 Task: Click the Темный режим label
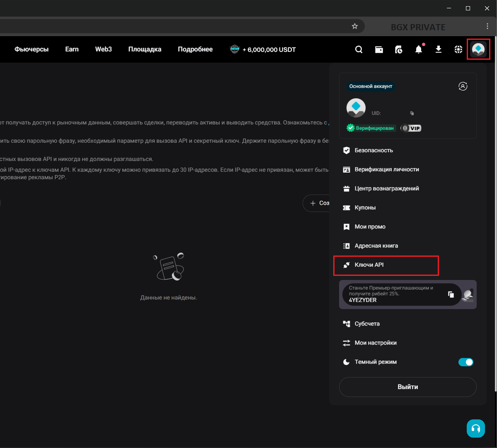(x=376, y=362)
